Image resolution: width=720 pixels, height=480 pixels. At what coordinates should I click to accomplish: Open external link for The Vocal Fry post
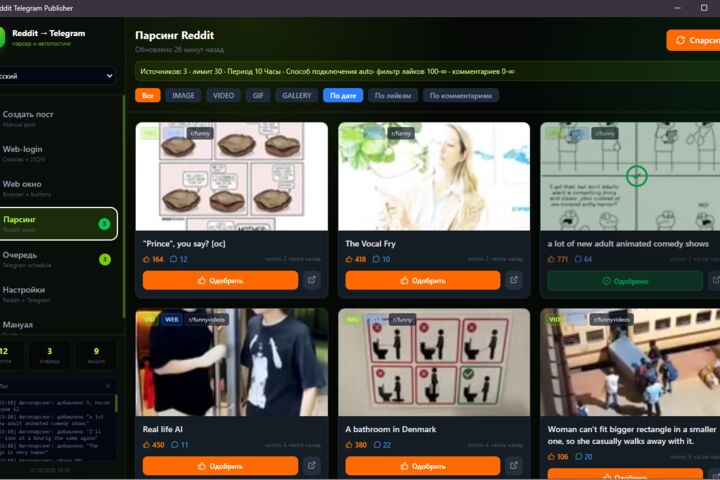coord(514,280)
